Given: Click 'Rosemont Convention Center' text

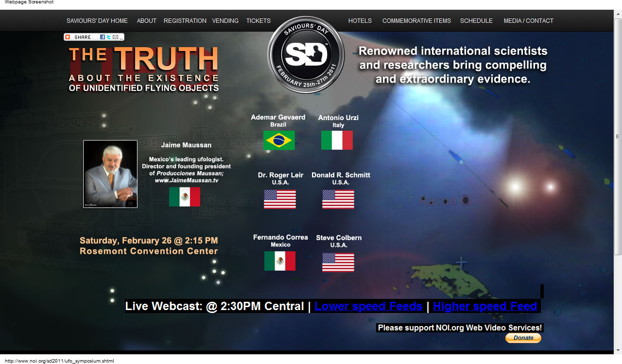Looking at the screenshot, I should [149, 251].
